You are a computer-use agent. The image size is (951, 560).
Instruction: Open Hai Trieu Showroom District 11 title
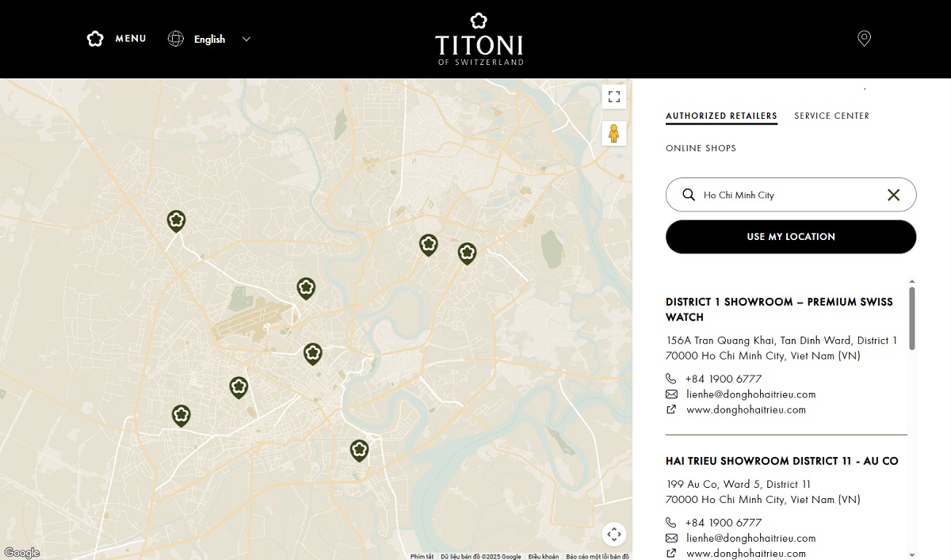pyautogui.click(x=782, y=461)
